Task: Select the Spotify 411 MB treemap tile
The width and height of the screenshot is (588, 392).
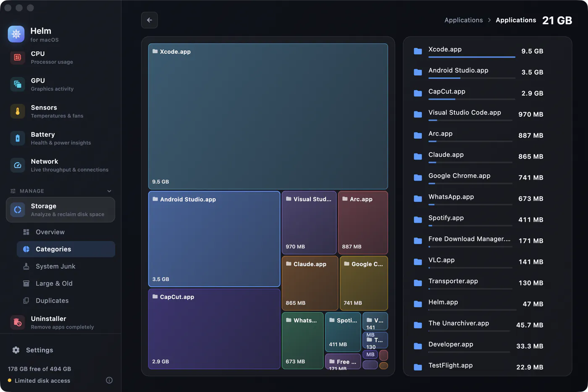Action: 343,332
